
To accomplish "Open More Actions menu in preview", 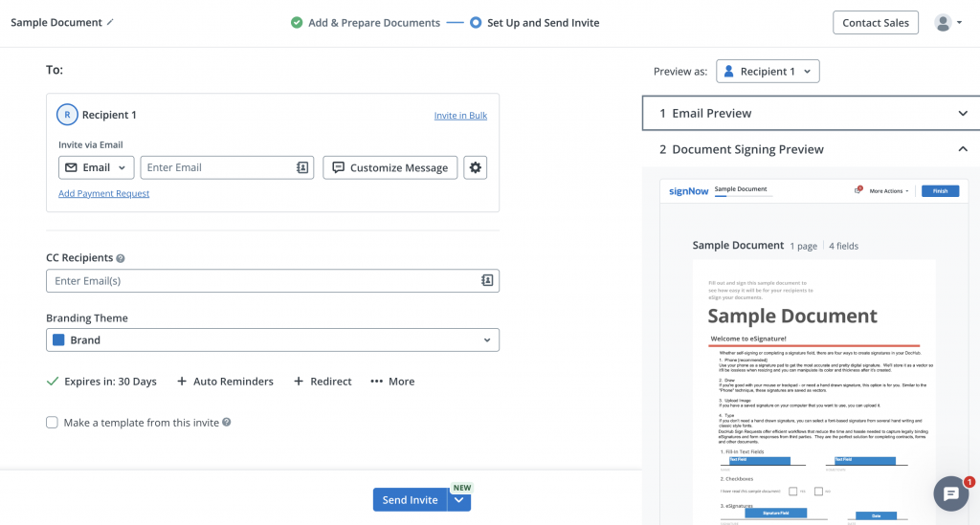I will point(889,191).
